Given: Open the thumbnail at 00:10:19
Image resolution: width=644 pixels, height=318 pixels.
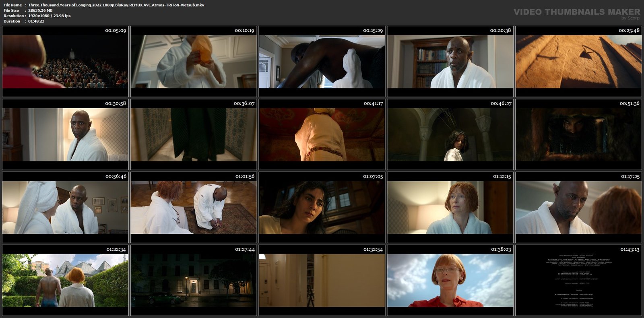Looking at the screenshot, I should coord(194,62).
